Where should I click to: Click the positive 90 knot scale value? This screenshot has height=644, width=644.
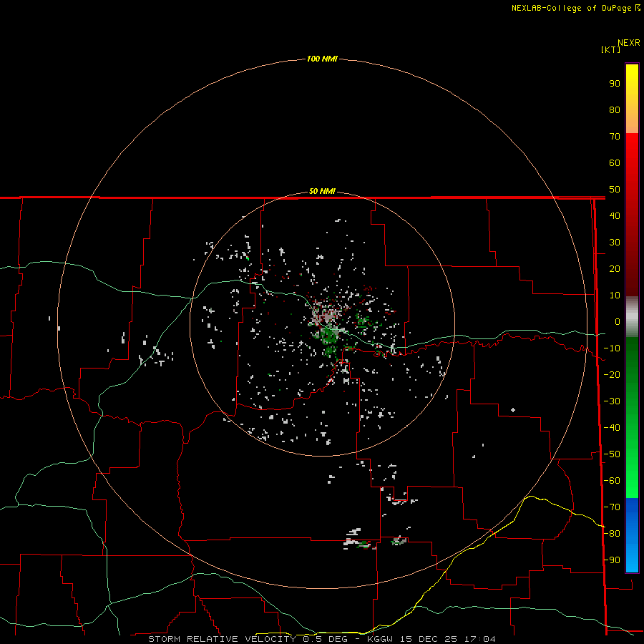pyautogui.click(x=615, y=84)
